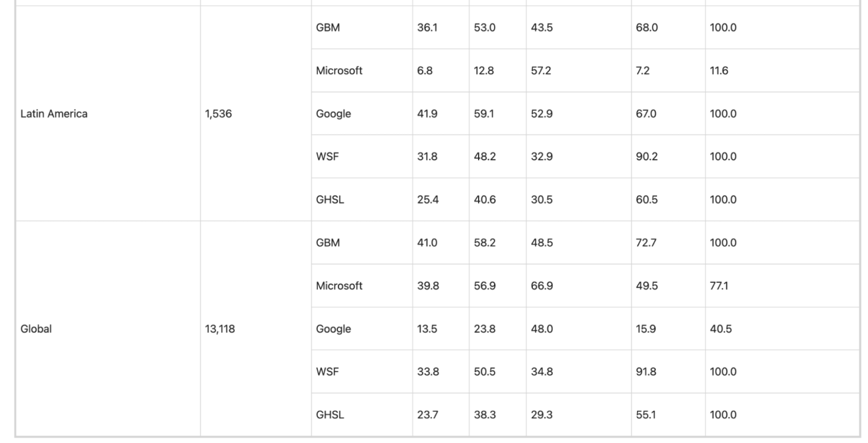The width and height of the screenshot is (868, 443).
Task: Select the cell with value 13.5
Action: point(427,329)
